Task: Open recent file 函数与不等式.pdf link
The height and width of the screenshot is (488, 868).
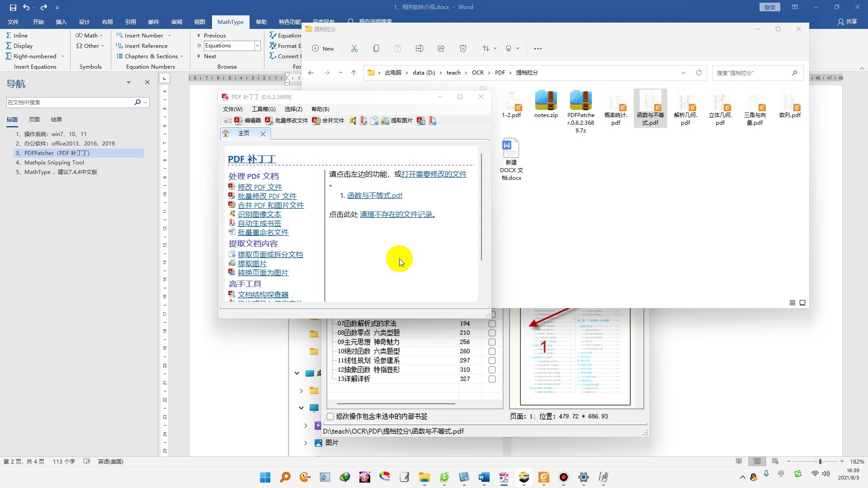Action: click(375, 195)
